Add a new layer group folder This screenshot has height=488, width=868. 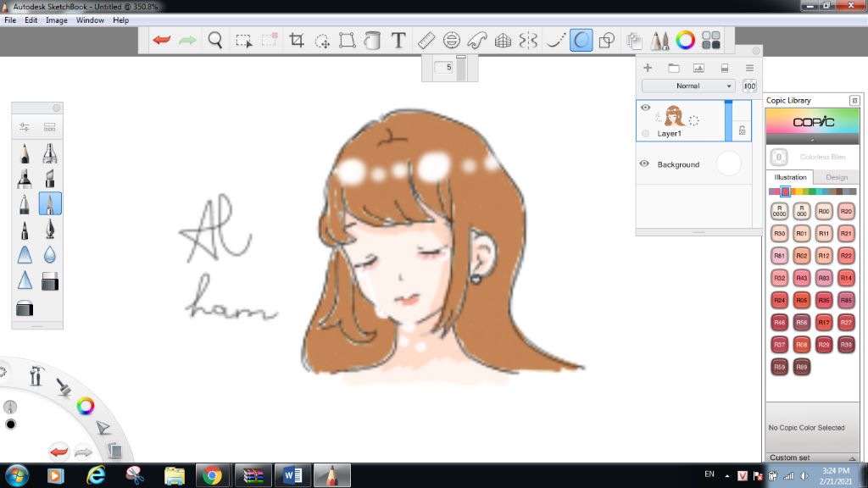coord(674,68)
